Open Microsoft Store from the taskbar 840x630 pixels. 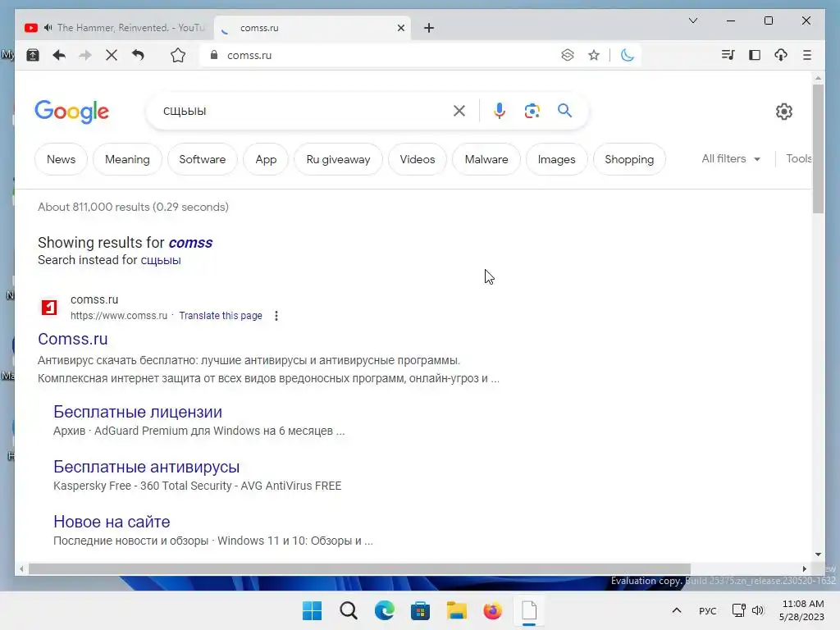[421, 610]
